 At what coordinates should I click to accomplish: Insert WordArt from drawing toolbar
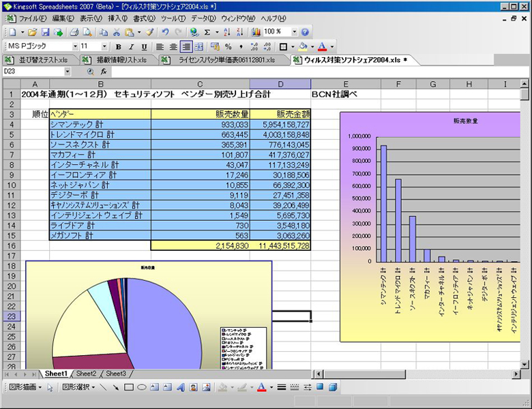tap(181, 387)
